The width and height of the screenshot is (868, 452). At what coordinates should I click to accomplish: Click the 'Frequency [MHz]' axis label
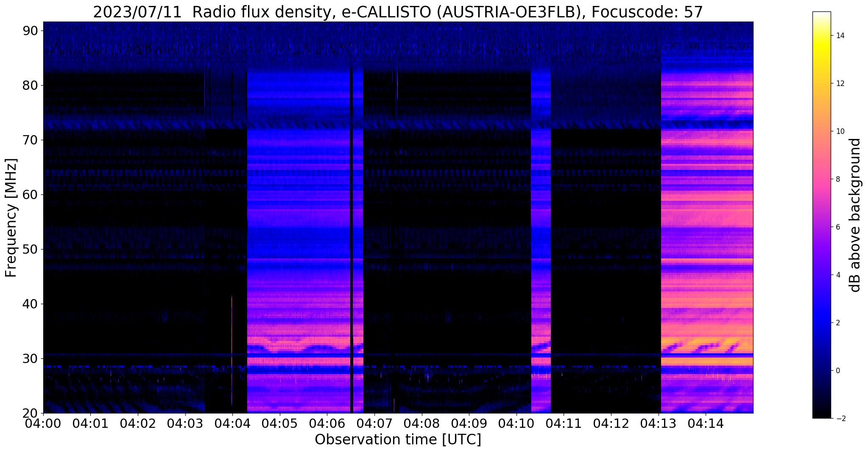click(11, 218)
